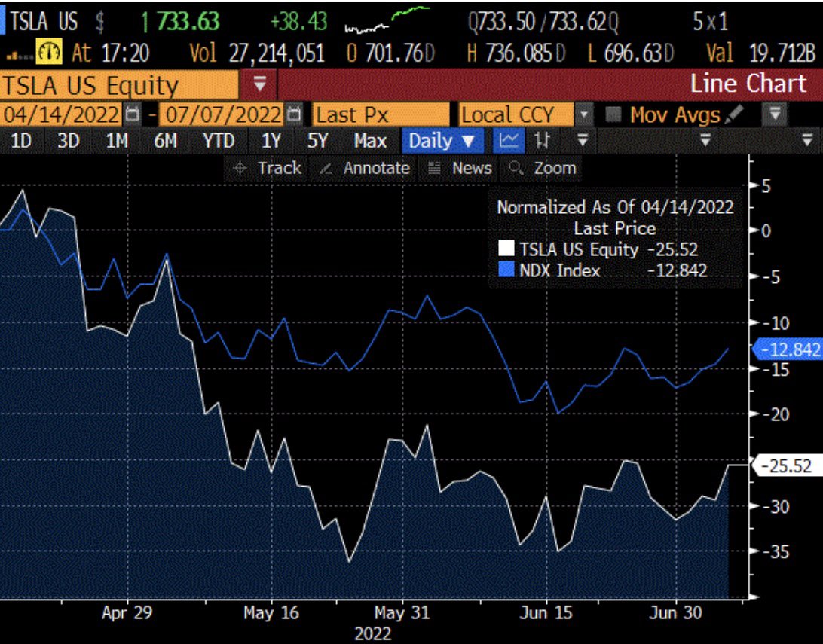Open the Local CCY currency dropdown arrow
Viewport: 823px width, 644px height.
pos(583,114)
